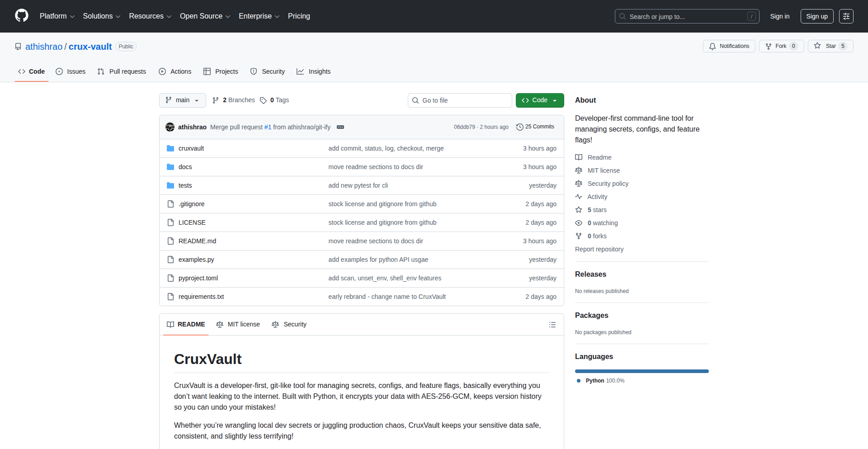Click the docs folder icon

pos(170,167)
